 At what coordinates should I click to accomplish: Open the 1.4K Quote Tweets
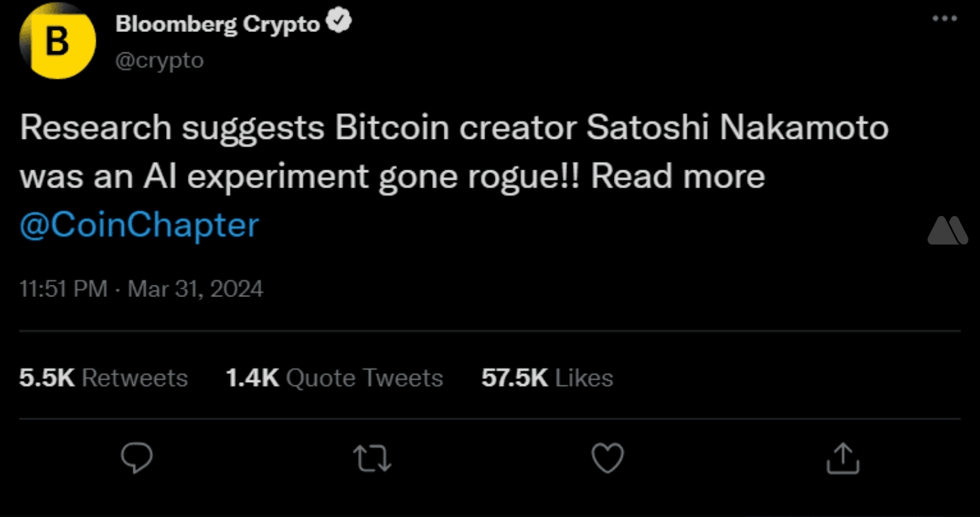[x=335, y=377]
